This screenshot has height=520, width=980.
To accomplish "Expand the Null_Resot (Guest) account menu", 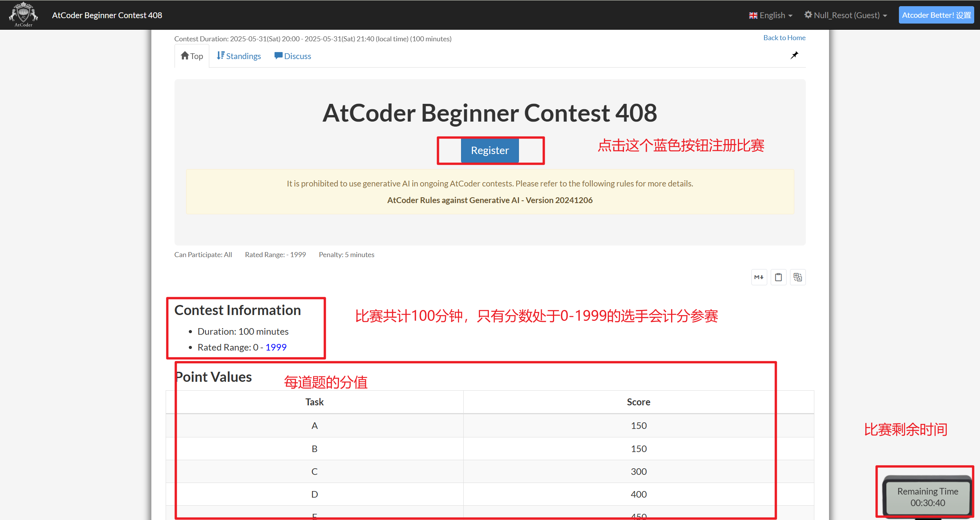I will [x=846, y=15].
